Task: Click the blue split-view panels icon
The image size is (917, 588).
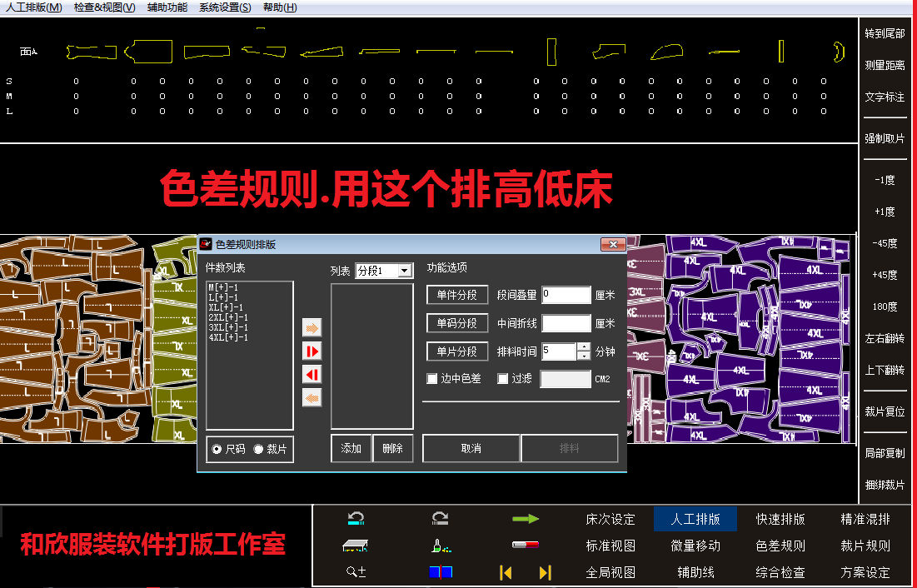Action: (441, 573)
